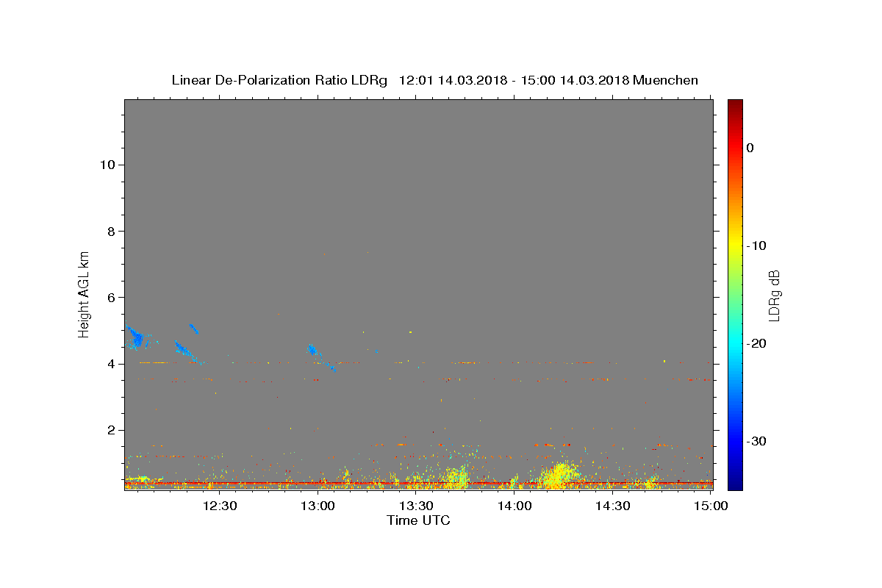Click the "Time UTC" axis label
The image size is (882, 588).
pyautogui.click(x=418, y=520)
